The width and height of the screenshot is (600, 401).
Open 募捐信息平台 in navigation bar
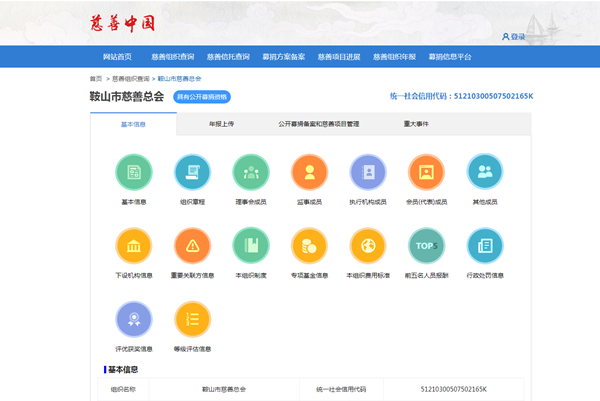point(450,57)
